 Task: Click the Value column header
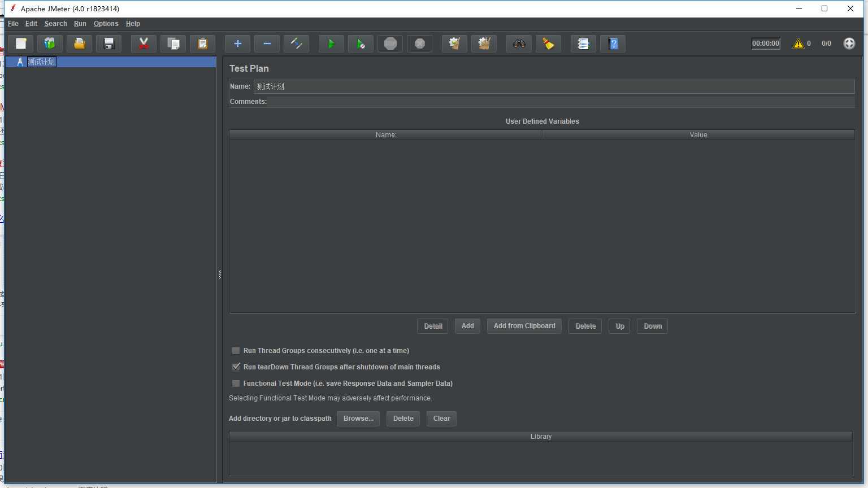coord(698,135)
